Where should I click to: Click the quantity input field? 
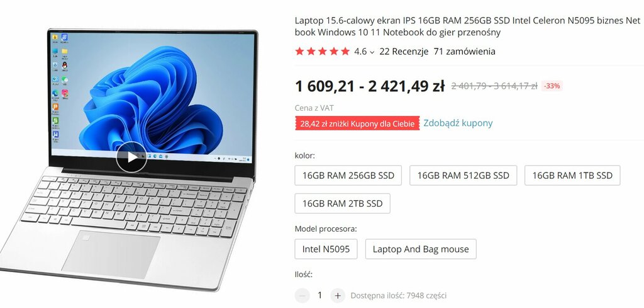320,295
